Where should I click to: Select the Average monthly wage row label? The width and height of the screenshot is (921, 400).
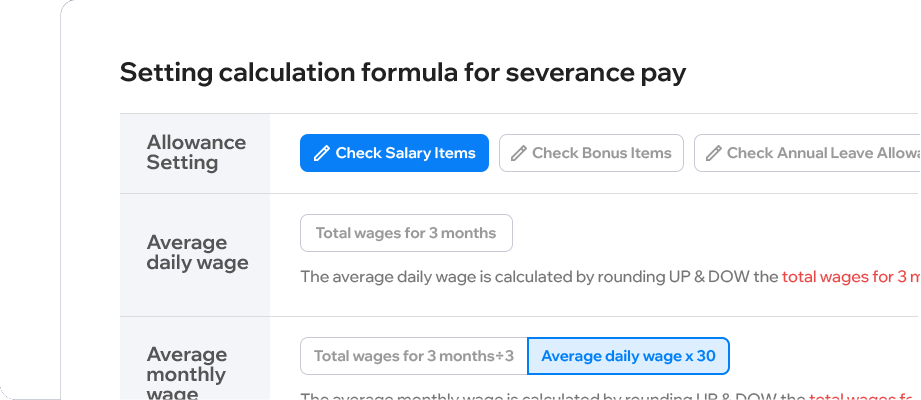pyautogui.click(x=187, y=373)
